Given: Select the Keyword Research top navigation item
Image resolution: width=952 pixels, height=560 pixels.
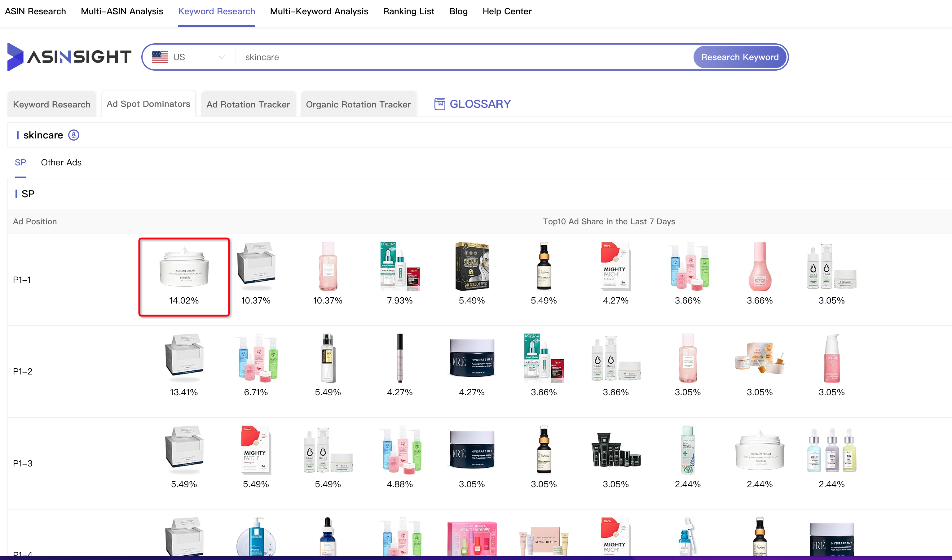Looking at the screenshot, I should point(217,11).
